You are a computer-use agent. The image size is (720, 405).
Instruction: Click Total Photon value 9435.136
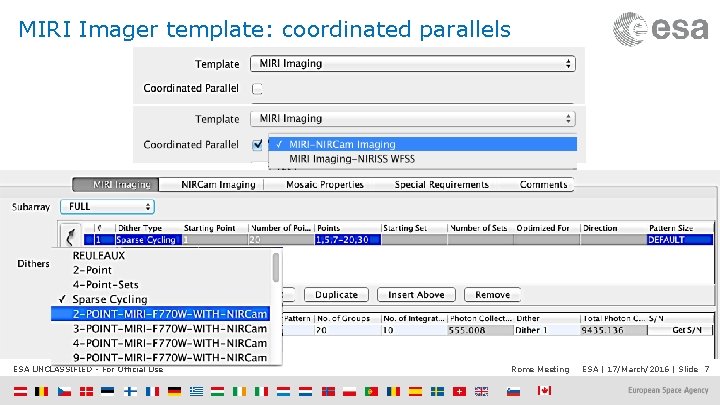point(613,330)
